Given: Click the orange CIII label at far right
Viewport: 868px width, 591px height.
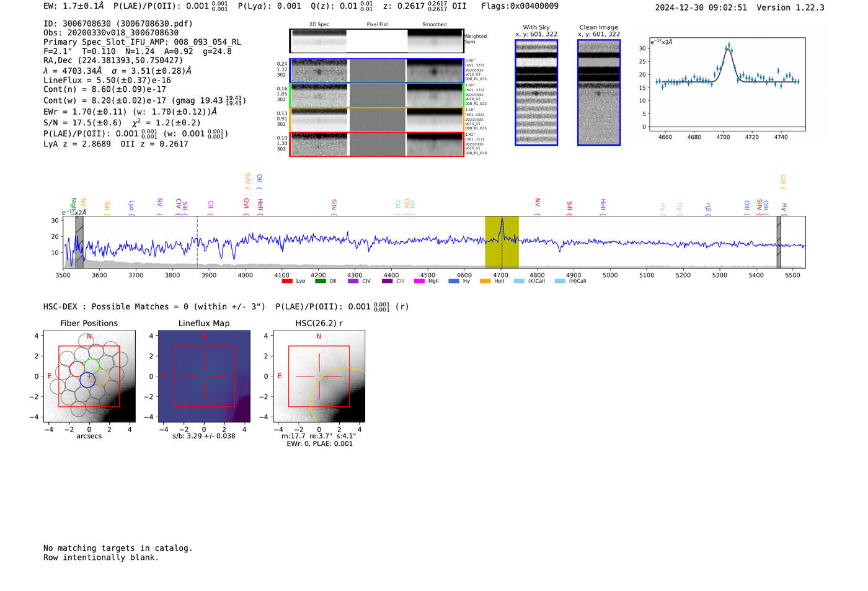Looking at the screenshot, I should coord(783,180).
